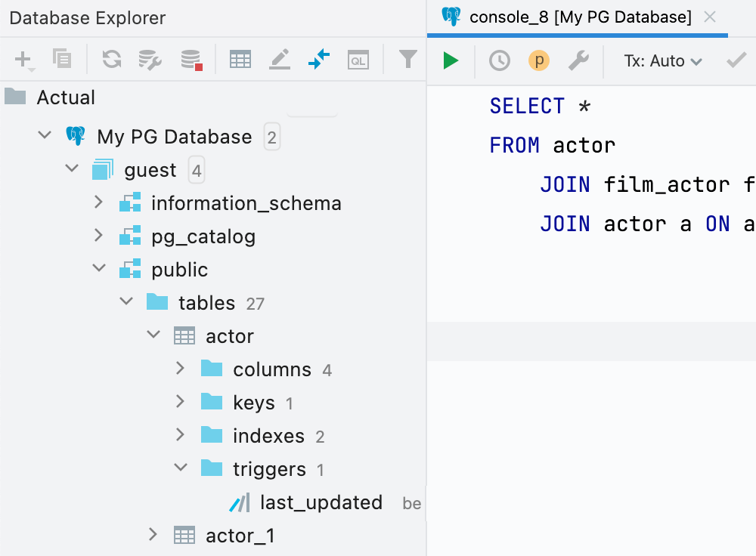
Task: Collapse the triggers folder
Action: 180,469
